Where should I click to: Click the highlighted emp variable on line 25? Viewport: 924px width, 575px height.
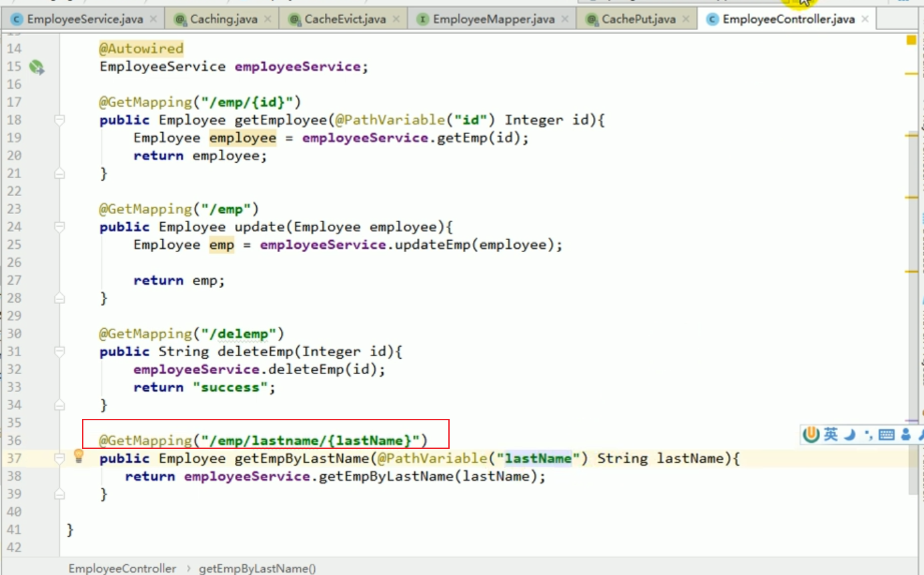coord(221,245)
